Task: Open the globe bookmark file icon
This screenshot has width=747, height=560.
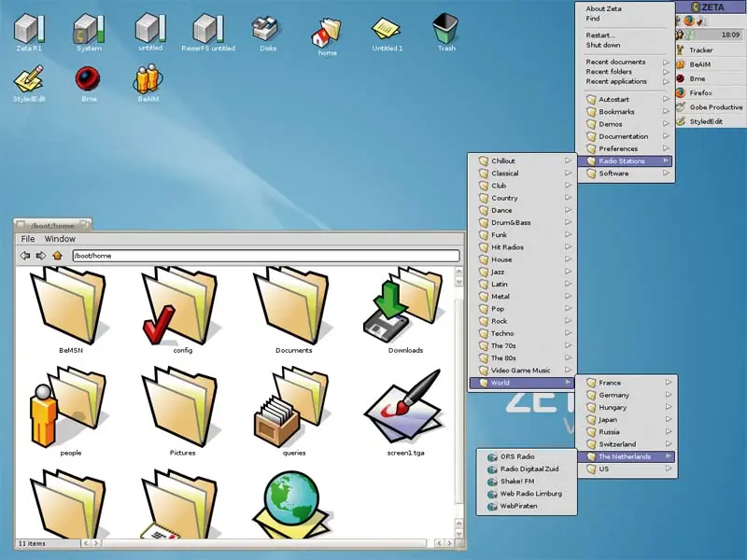Action: (291, 505)
